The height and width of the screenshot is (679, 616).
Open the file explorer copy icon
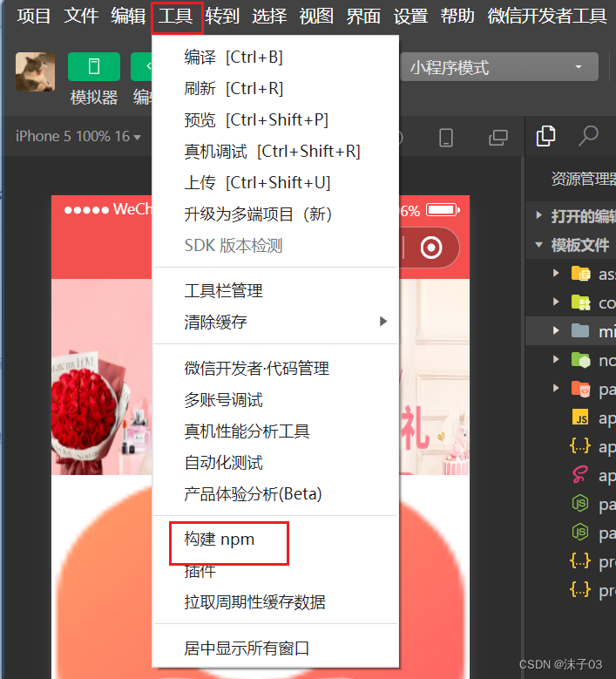coord(545,136)
